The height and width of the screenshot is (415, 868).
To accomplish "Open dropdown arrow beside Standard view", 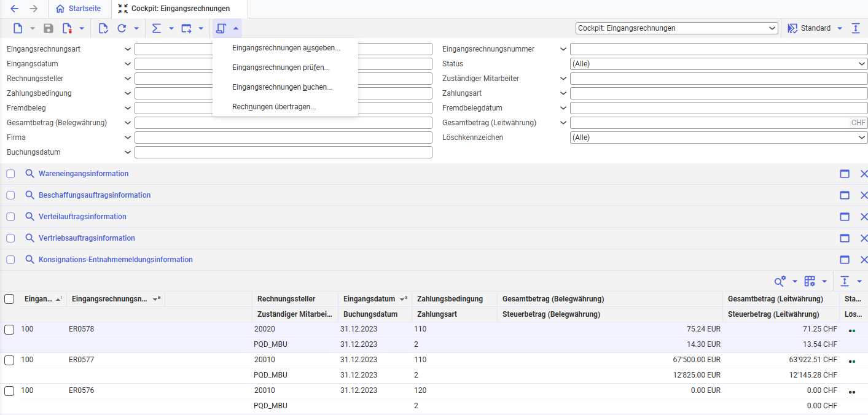I will [840, 28].
